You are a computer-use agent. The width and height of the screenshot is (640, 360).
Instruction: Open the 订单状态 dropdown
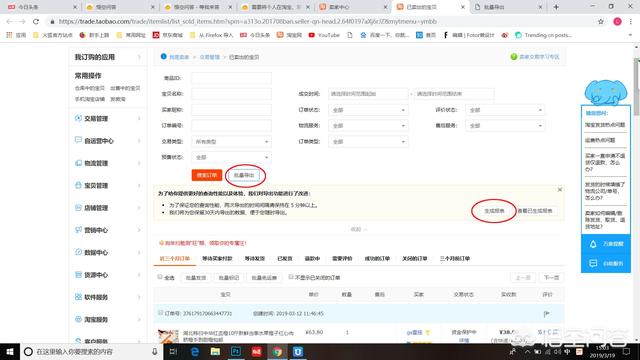(x=368, y=110)
